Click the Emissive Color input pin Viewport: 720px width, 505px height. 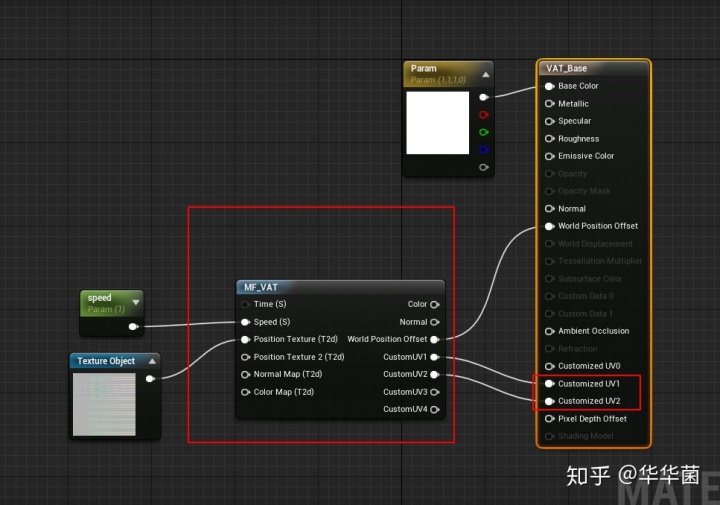click(x=549, y=156)
